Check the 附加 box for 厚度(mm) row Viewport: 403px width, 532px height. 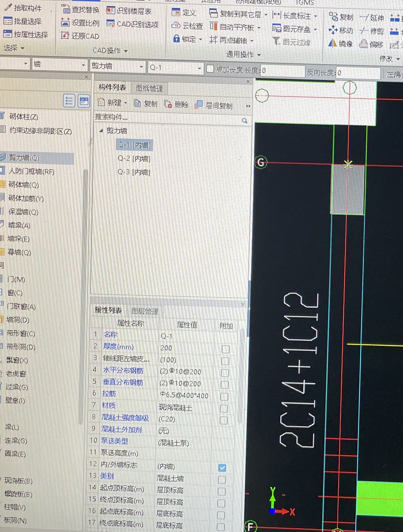point(225,349)
